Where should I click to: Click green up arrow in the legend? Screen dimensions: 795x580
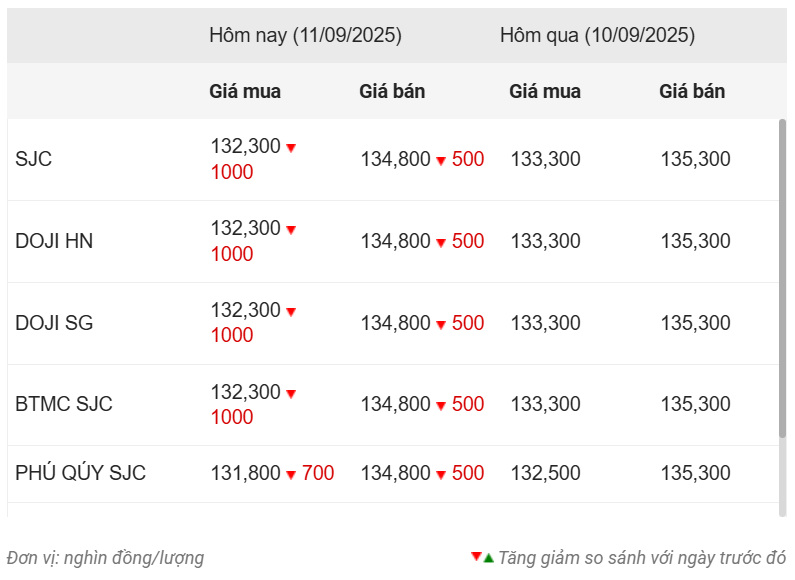tap(489, 557)
